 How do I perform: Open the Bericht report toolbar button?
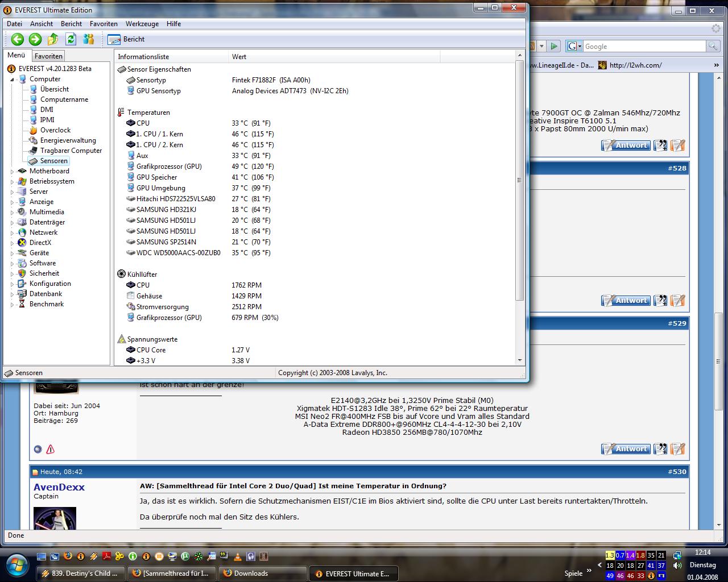click(126, 39)
